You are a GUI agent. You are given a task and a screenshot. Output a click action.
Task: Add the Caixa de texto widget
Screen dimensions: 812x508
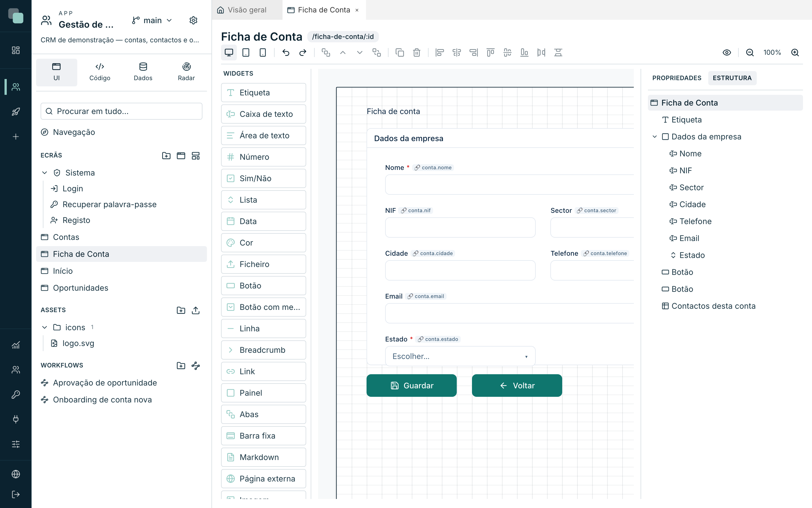click(x=263, y=114)
